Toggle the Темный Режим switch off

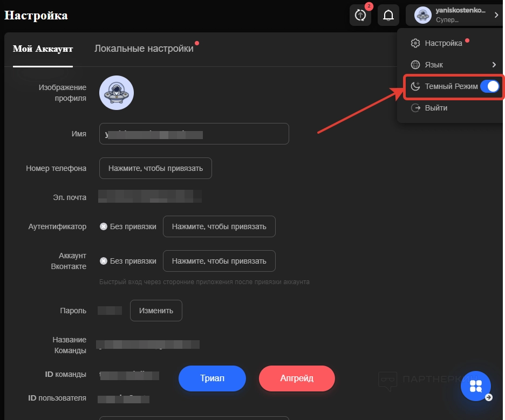(x=490, y=86)
